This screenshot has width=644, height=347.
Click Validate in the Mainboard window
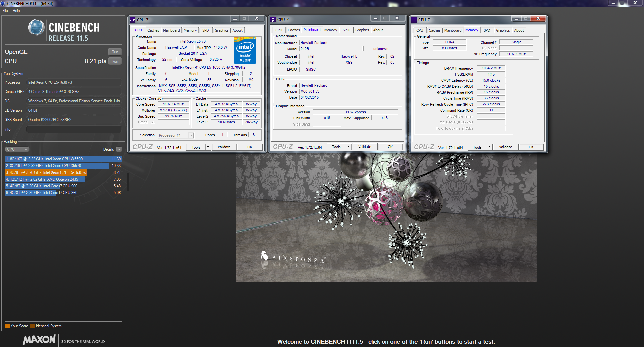(365, 147)
